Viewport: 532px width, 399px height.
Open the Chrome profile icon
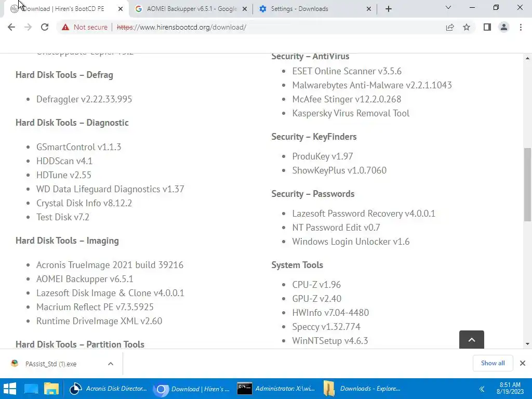click(504, 27)
